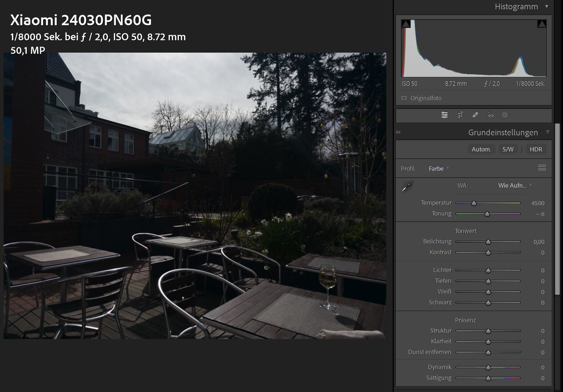This screenshot has width=563, height=392.
Task: Toggle highlight clipping indicator in histogram
Action: (x=541, y=24)
